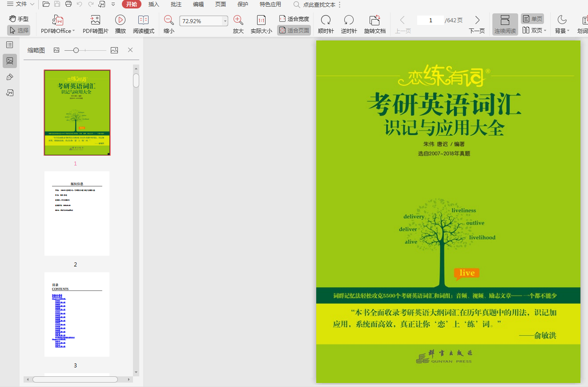Select page 2 thumbnail
Image resolution: width=588 pixels, height=387 pixels.
(x=77, y=214)
